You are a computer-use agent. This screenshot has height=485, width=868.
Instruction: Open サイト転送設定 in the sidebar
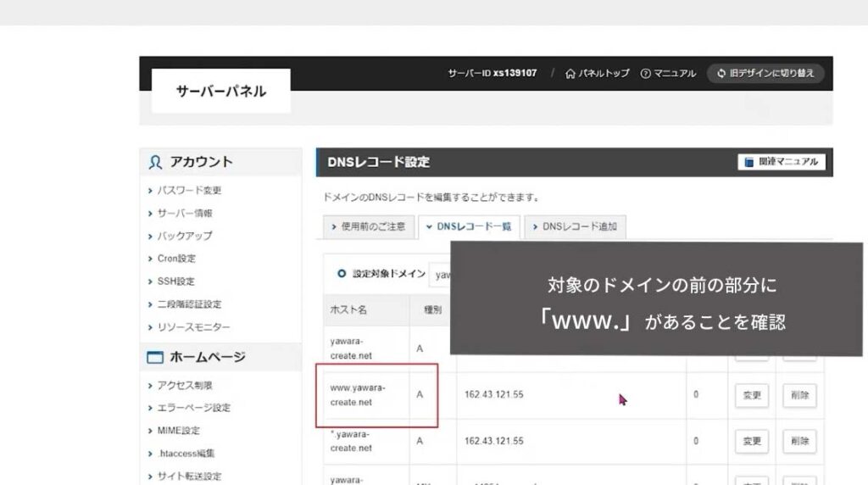click(x=189, y=476)
